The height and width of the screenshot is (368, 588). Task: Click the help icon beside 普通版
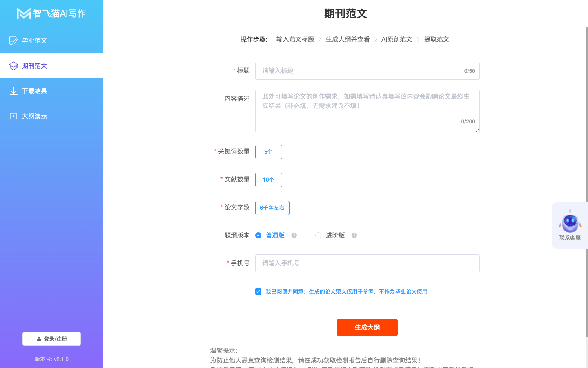[294, 236]
